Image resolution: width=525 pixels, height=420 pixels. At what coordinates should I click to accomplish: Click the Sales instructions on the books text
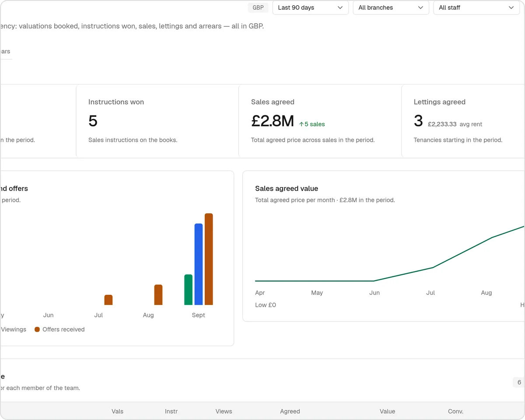tap(133, 140)
